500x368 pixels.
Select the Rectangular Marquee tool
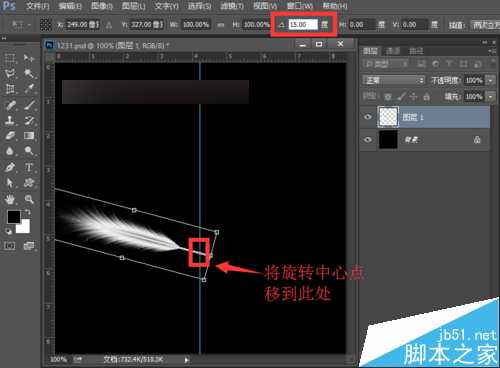pos(10,58)
